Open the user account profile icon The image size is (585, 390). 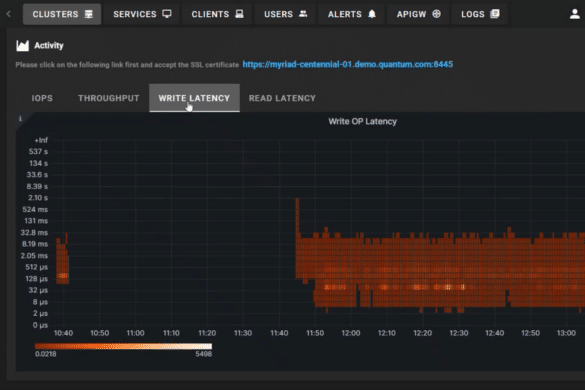click(575, 14)
